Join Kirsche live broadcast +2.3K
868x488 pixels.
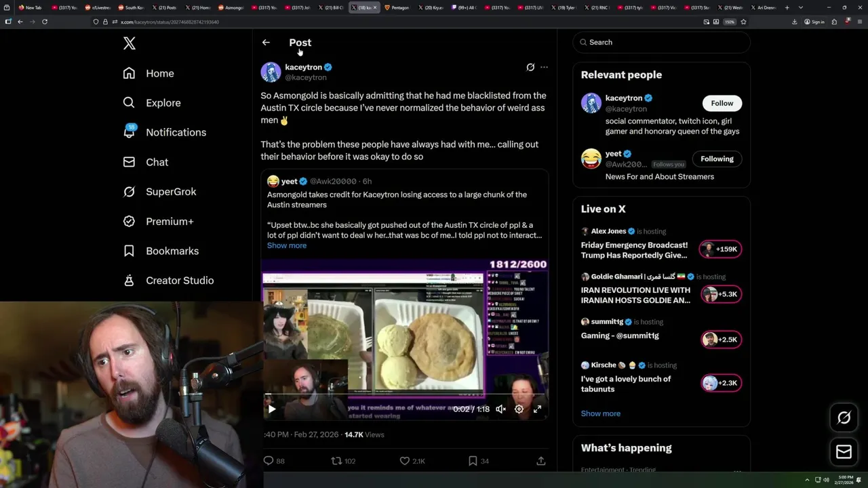[721, 383]
